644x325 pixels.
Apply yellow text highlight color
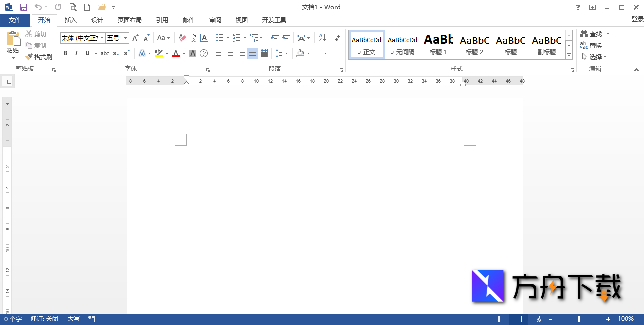point(159,53)
